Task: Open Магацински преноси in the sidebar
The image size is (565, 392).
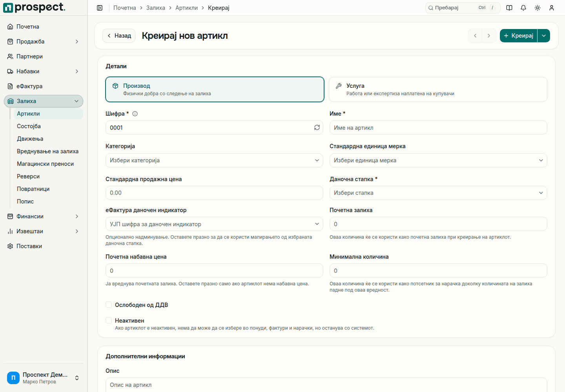Action: 48,164
